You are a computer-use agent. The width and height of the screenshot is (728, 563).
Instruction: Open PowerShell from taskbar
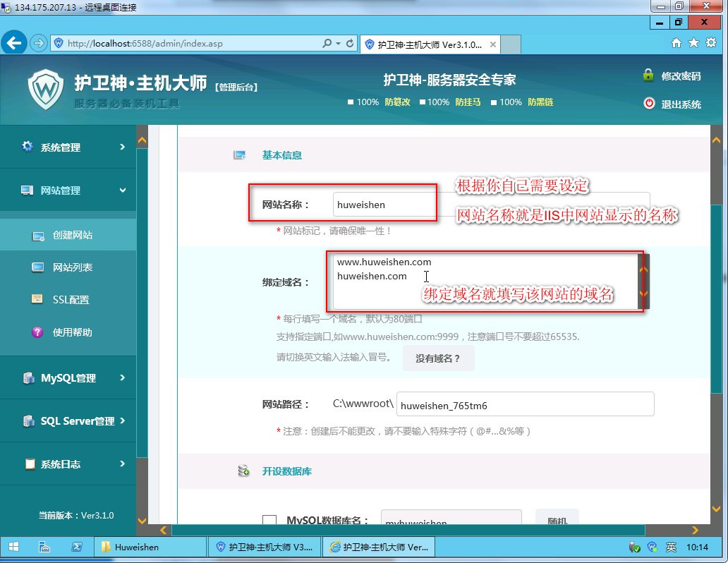pyautogui.click(x=77, y=547)
